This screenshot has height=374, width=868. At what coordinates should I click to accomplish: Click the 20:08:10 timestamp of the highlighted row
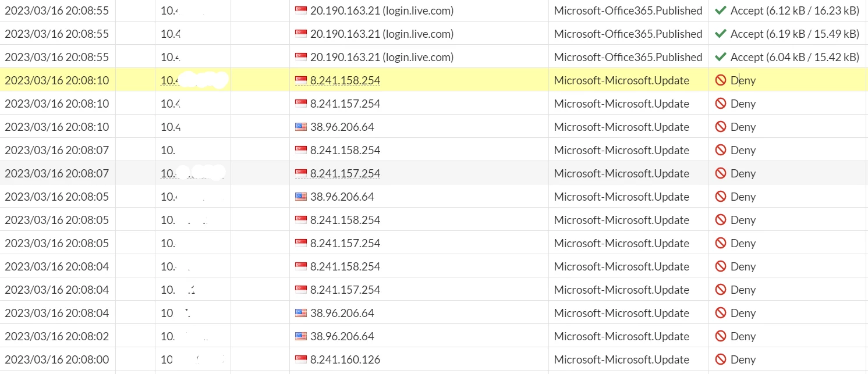click(x=56, y=80)
